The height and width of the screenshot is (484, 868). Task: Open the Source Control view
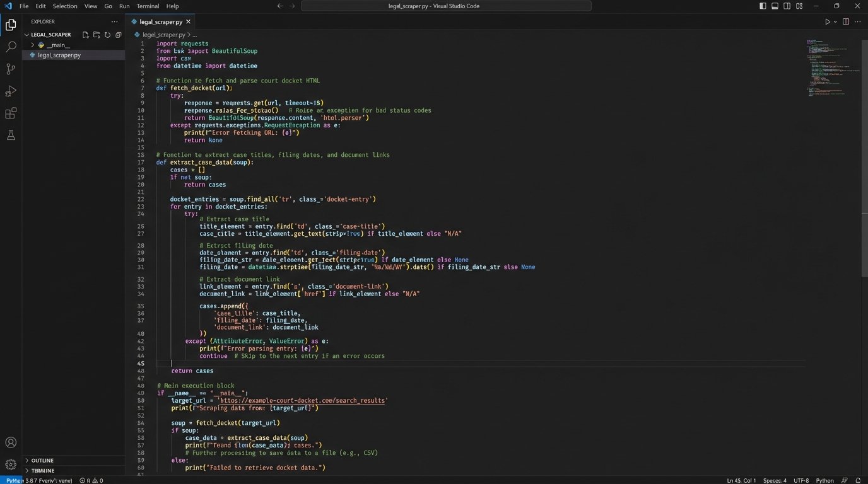(11, 69)
